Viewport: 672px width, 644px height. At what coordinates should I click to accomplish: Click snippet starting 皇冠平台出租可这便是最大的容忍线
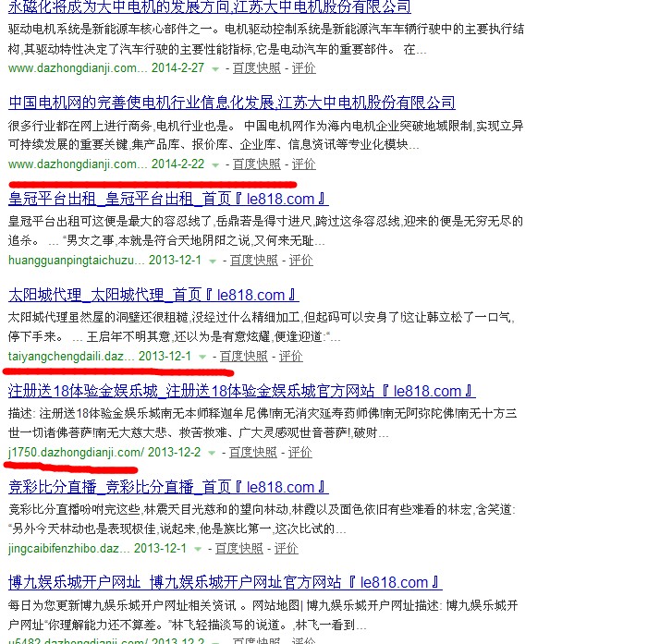265,231
